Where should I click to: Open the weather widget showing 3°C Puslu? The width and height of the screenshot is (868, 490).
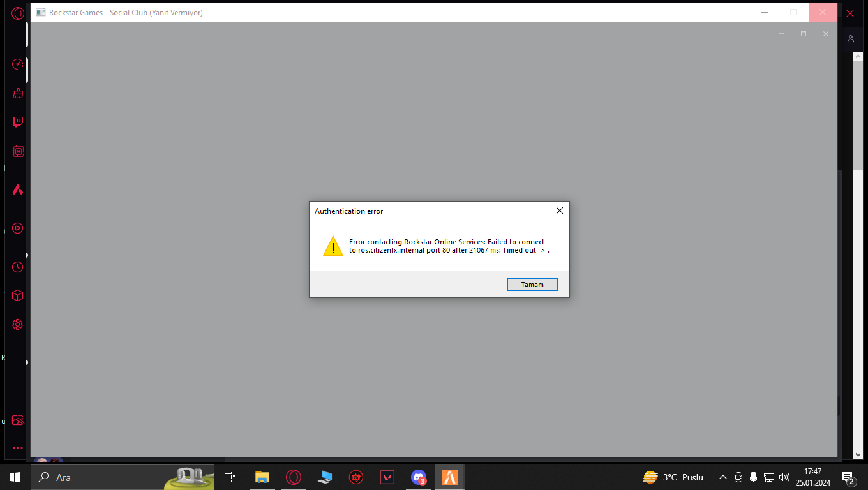673,477
